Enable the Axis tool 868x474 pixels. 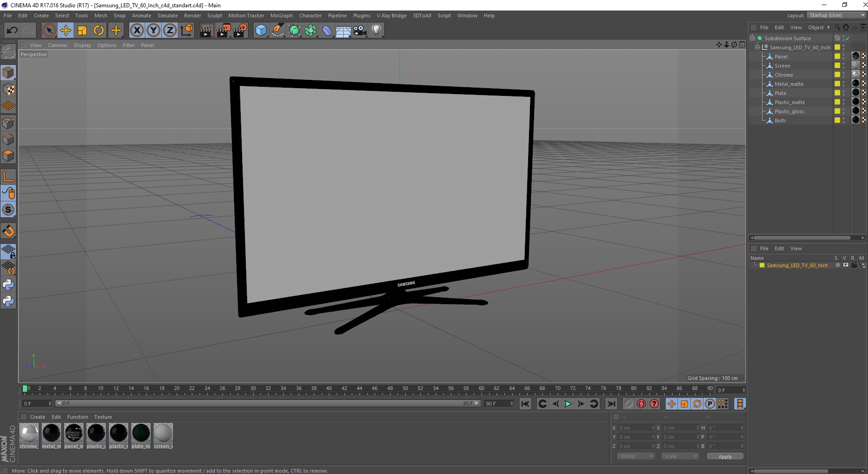tap(8, 177)
